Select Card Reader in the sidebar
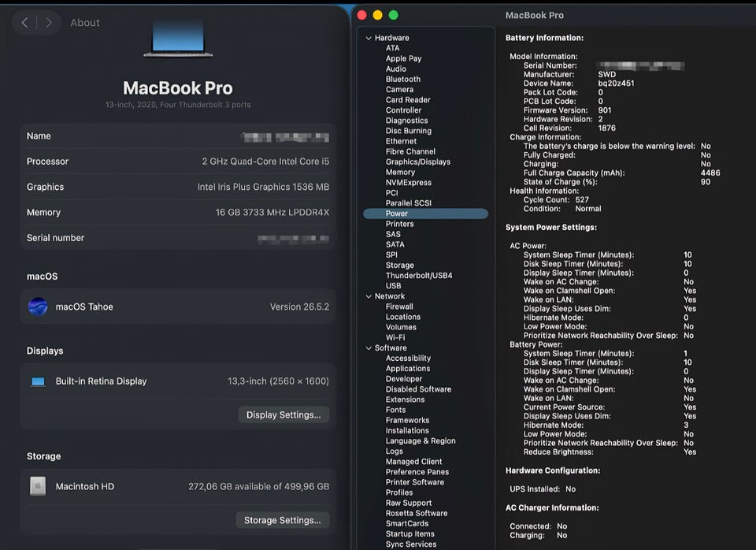This screenshot has width=756, height=550. 408,100
